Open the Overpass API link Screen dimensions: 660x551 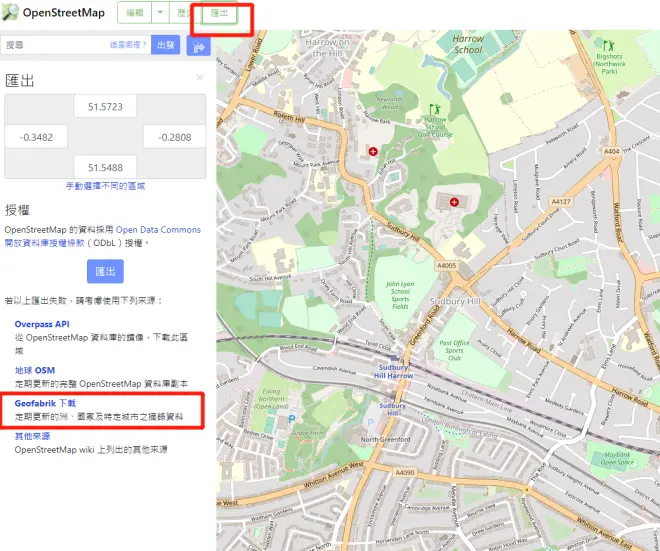point(42,324)
